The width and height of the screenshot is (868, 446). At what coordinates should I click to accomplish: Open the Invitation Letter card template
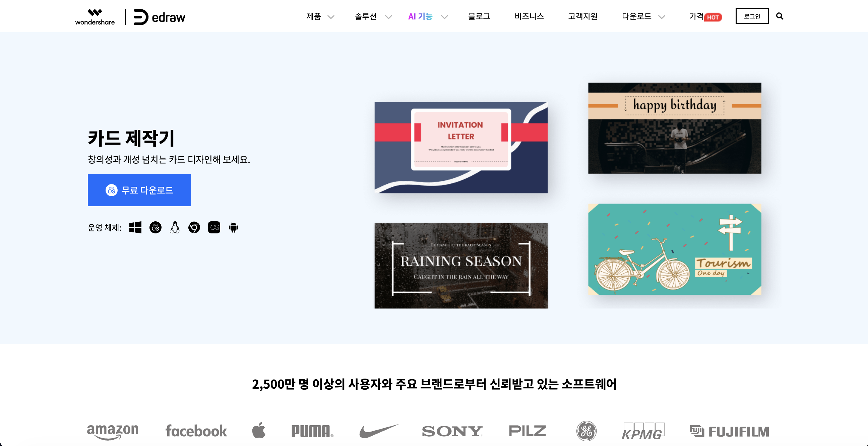pyautogui.click(x=461, y=148)
